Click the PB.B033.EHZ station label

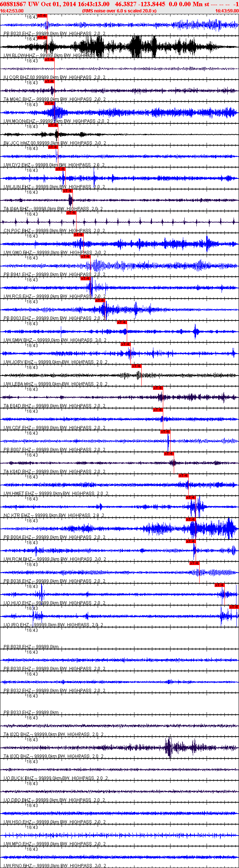pyautogui.click(x=31, y=713)
